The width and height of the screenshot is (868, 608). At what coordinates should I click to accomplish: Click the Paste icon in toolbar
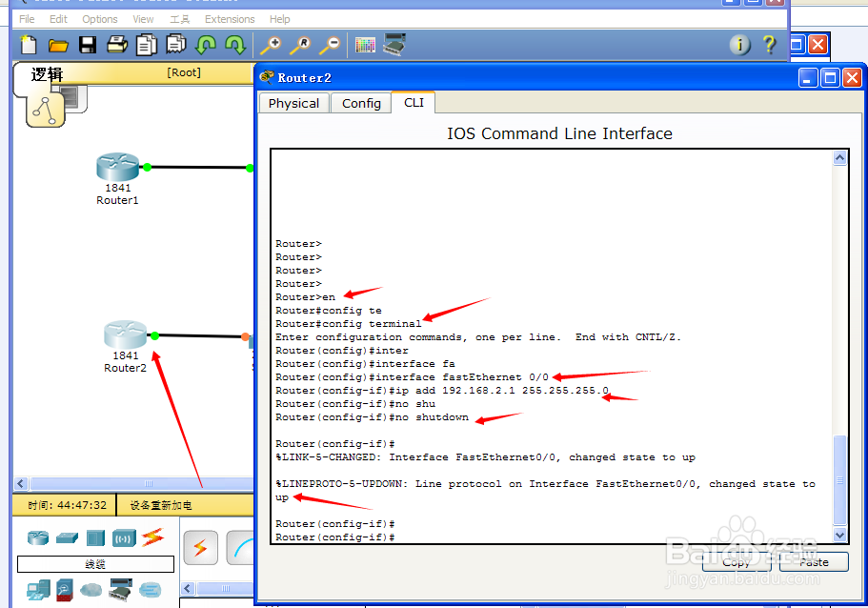click(x=176, y=44)
